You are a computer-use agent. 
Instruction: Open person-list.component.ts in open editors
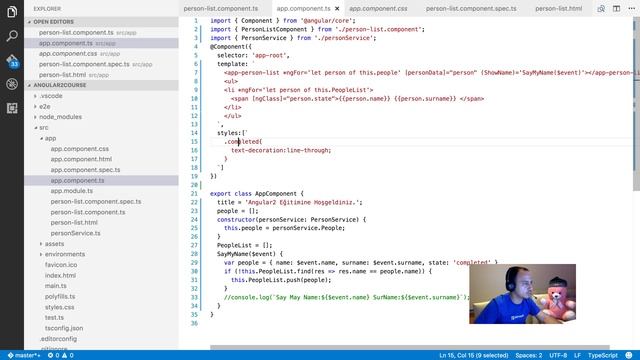click(x=101, y=32)
